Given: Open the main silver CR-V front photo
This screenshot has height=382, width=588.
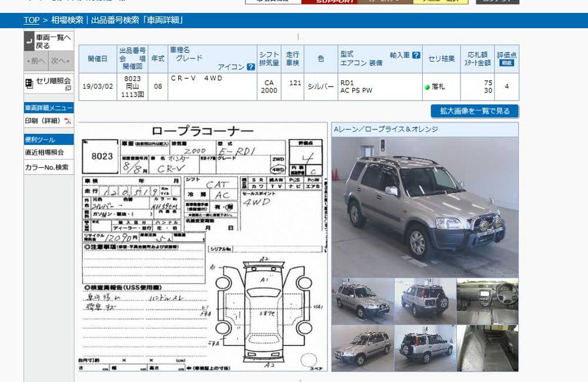Looking at the screenshot, I should [425, 199].
